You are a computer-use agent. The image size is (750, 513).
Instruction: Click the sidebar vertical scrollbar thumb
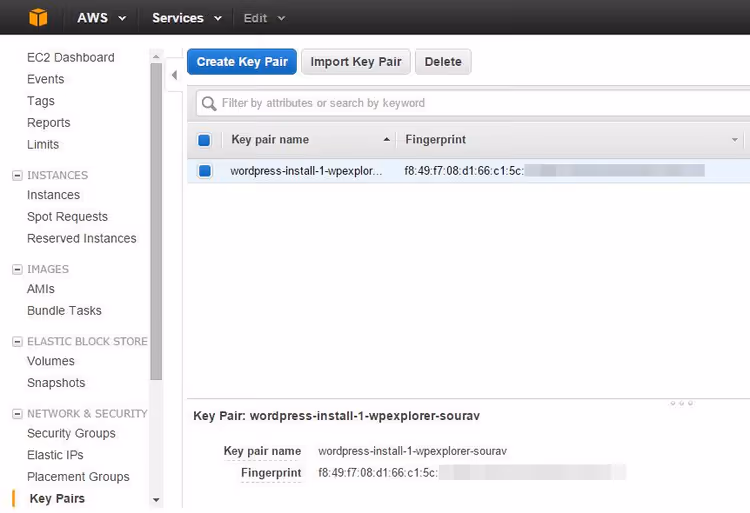[x=156, y=221]
